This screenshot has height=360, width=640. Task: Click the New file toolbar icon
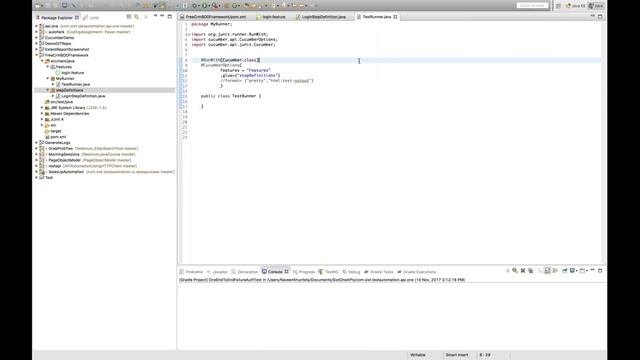click(x=38, y=6)
